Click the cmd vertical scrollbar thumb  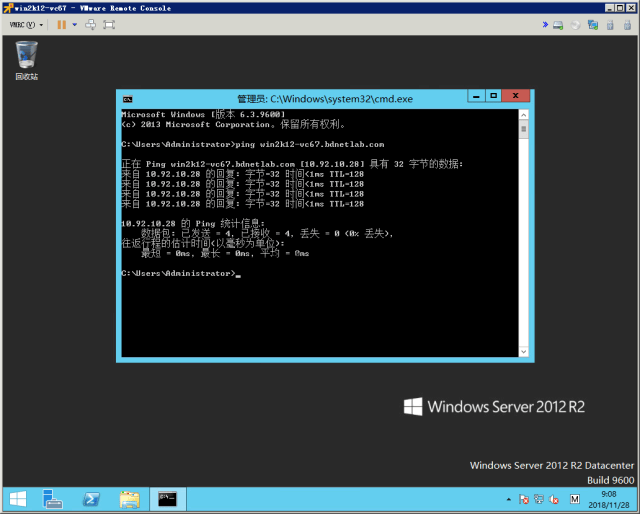click(524, 130)
